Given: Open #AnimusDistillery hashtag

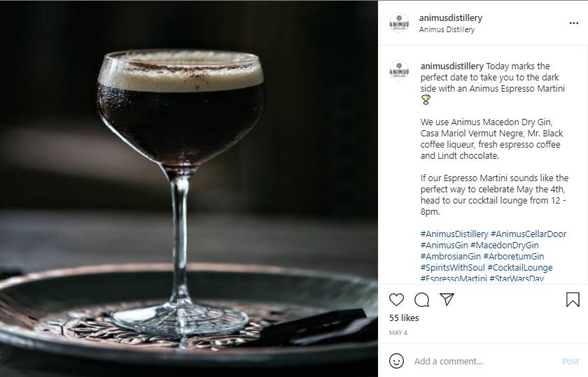Looking at the screenshot, I should pyautogui.click(x=454, y=234).
